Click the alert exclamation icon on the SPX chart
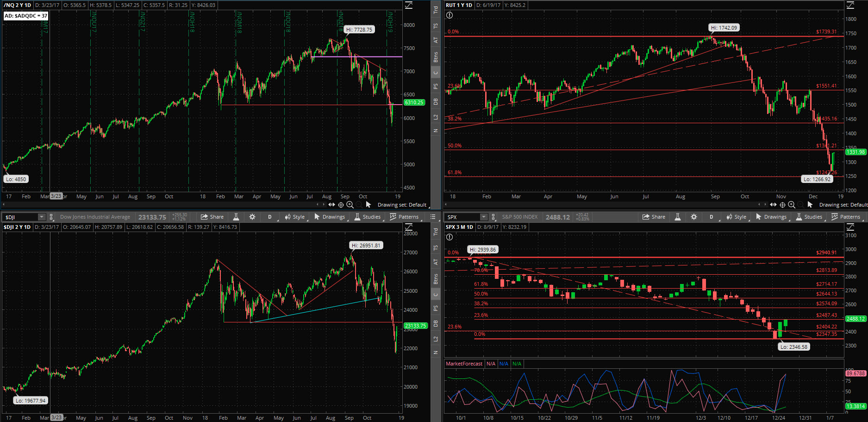Viewport: 868px width, 422px height. [450, 237]
